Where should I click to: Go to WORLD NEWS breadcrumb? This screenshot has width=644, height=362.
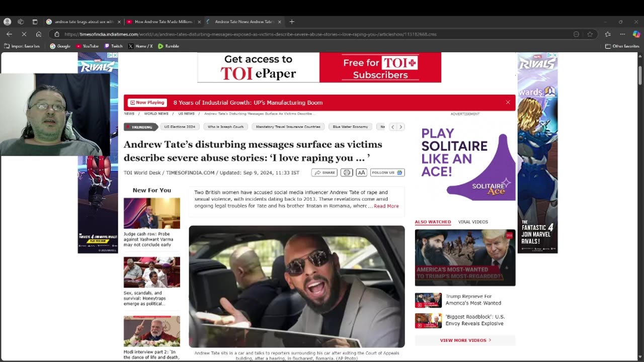pos(156,114)
